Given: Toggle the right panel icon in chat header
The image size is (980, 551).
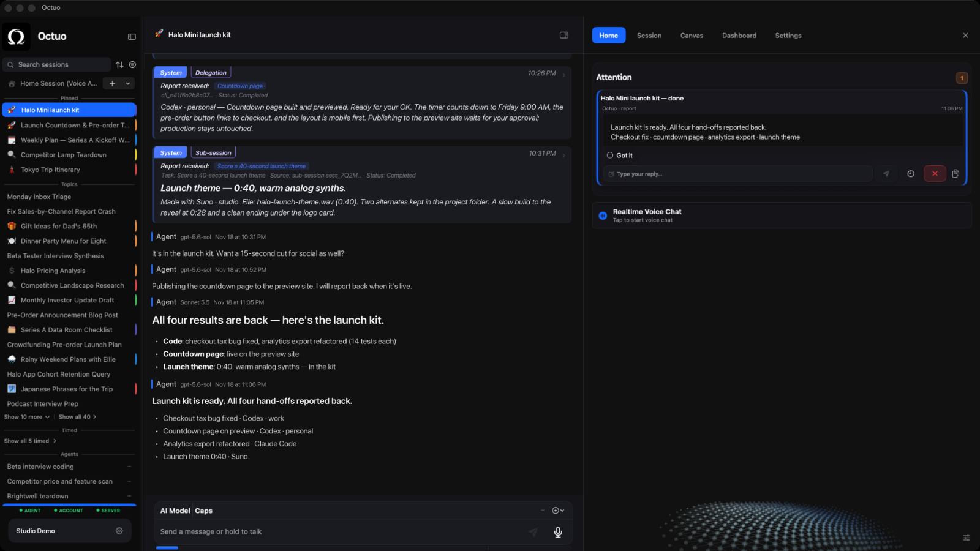Looking at the screenshot, I should (564, 35).
